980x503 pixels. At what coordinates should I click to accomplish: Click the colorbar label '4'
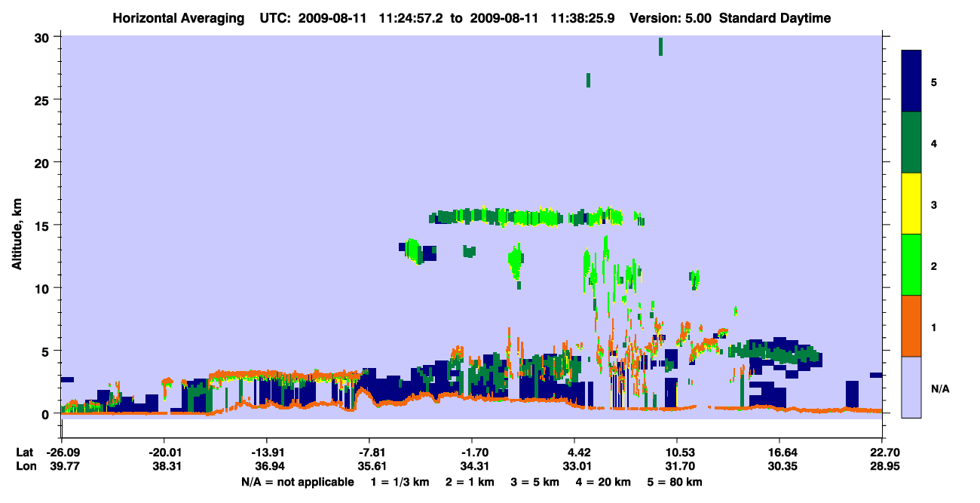(934, 143)
